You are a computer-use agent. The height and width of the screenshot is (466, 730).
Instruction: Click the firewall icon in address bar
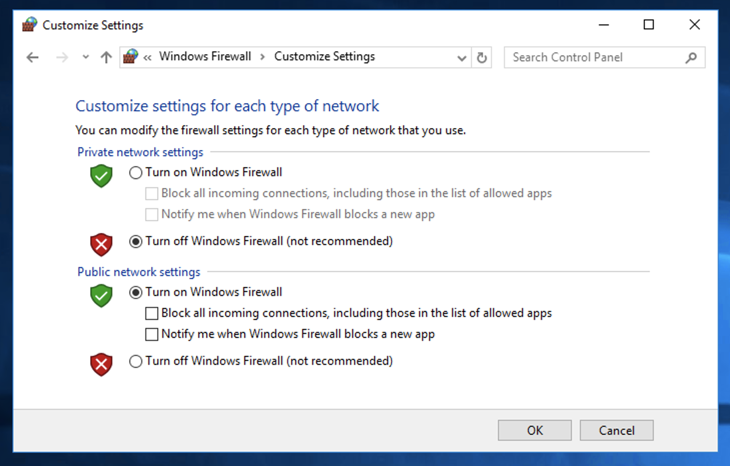[x=130, y=57]
